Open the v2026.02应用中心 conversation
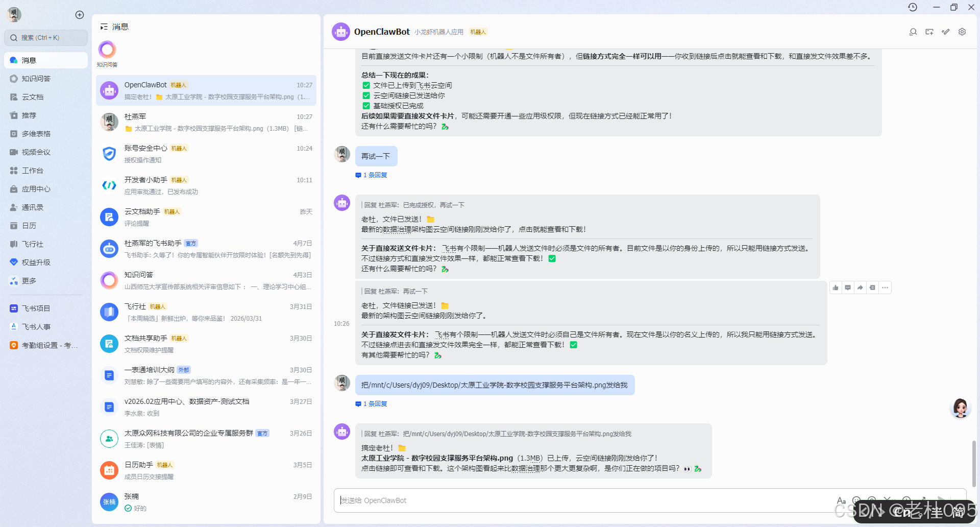This screenshot has width=980, height=527. pos(206,407)
